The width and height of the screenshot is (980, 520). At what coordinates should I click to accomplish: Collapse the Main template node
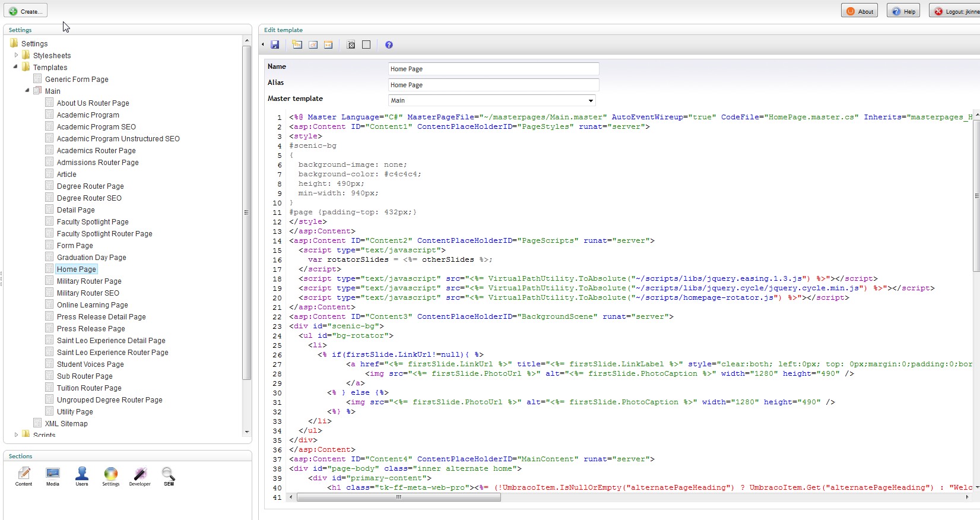tap(27, 90)
